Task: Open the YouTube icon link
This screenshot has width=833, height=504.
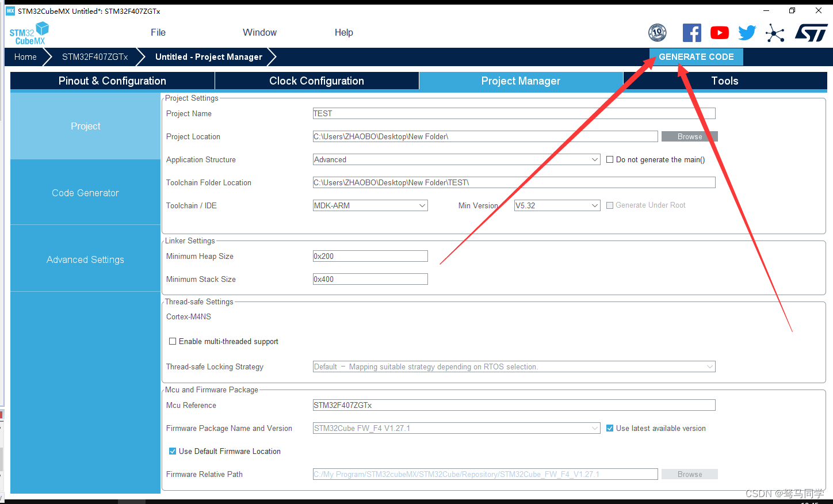Action: (x=720, y=33)
